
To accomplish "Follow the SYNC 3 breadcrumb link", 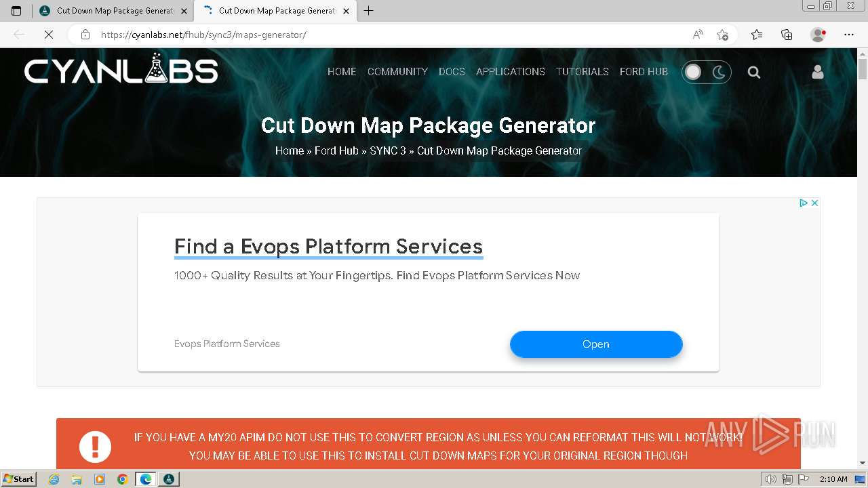I will tap(388, 150).
